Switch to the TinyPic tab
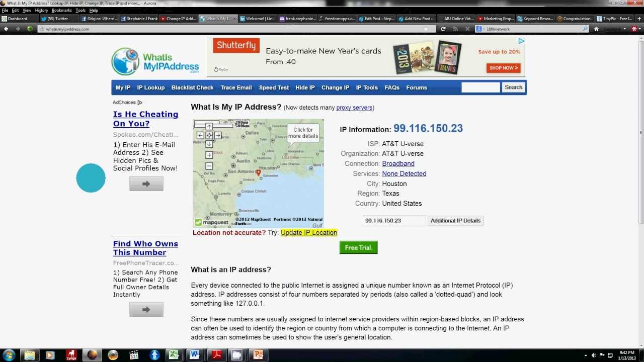 (614, 19)
